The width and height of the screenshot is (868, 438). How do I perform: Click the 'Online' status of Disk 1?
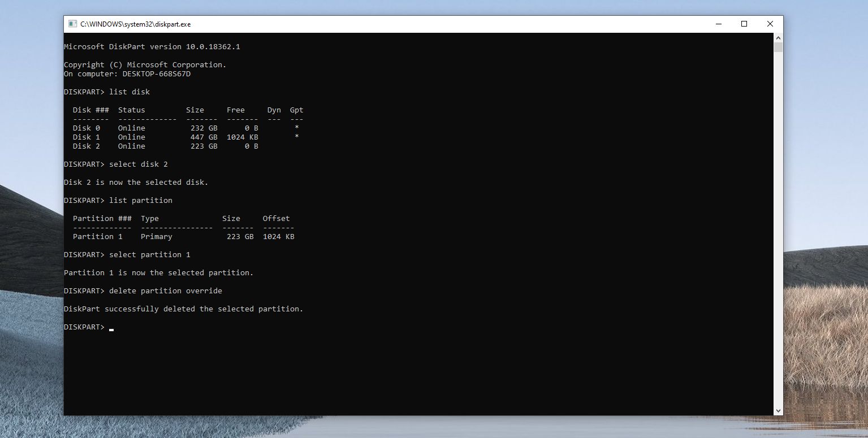tap(132, 137)
